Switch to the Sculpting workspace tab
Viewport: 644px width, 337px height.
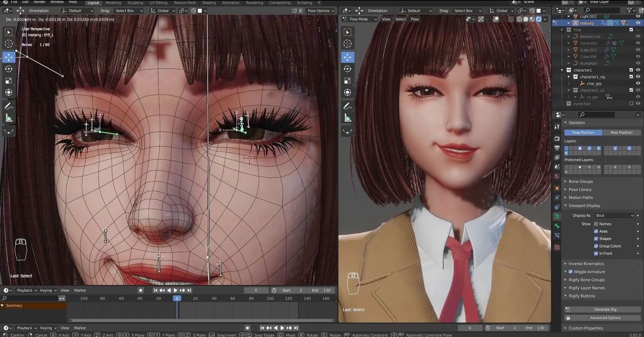(x=135, y=3)
